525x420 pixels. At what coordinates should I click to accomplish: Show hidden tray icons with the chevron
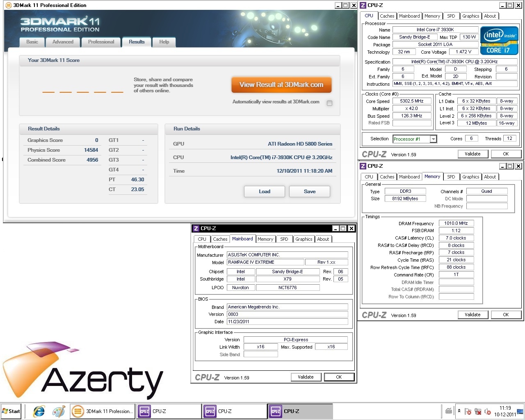pos(459,411)
